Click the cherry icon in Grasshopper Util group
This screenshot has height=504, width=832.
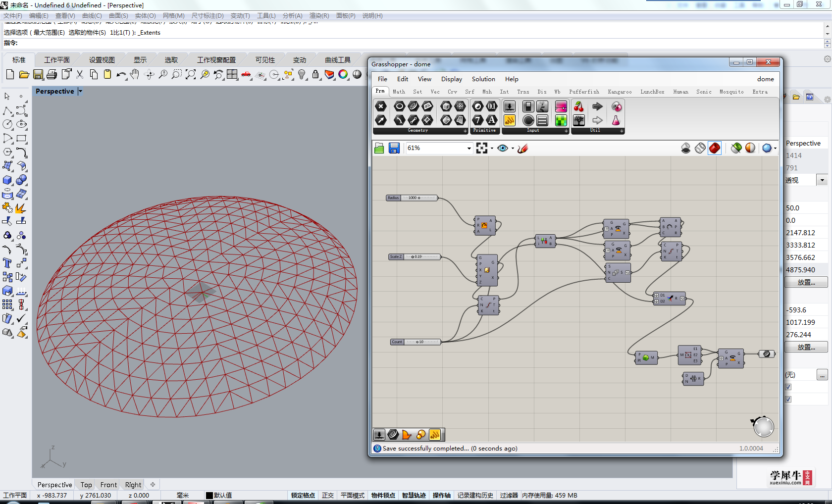578,106
